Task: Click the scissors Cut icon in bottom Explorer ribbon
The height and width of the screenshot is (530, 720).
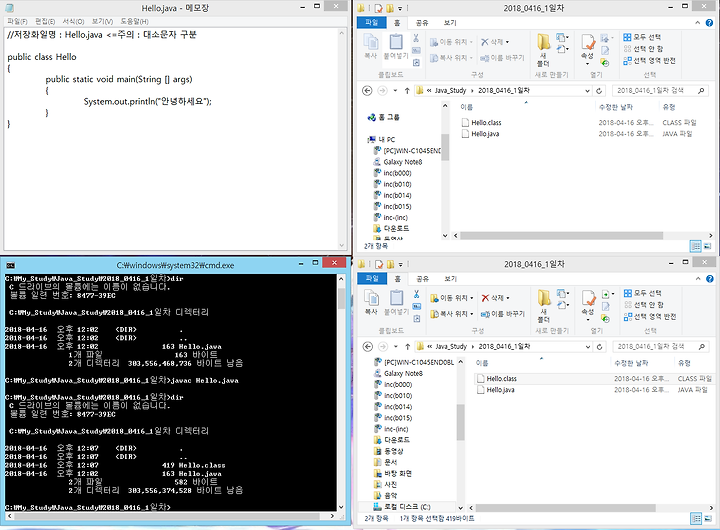Action: click(416, 294)
